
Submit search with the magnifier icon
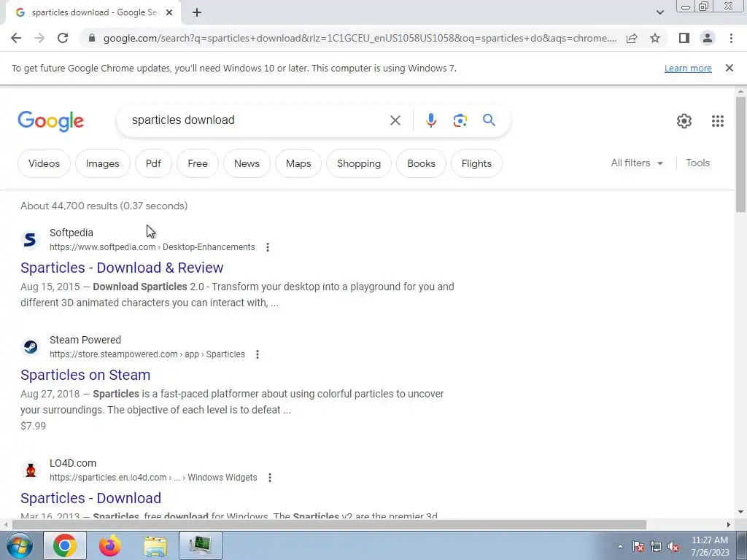[489, 120]
